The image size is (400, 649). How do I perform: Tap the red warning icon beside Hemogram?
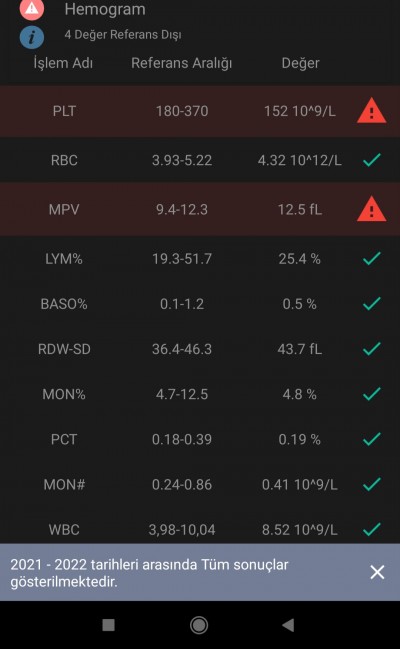pos(32,8)
